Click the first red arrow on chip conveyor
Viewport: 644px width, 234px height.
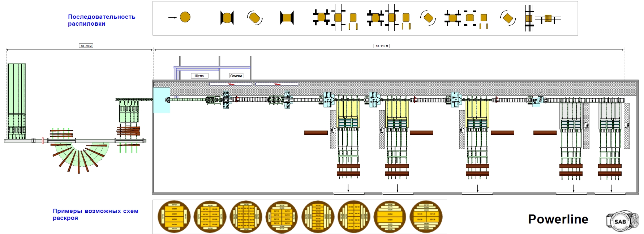pyautogui.click(x=231, y=84)
